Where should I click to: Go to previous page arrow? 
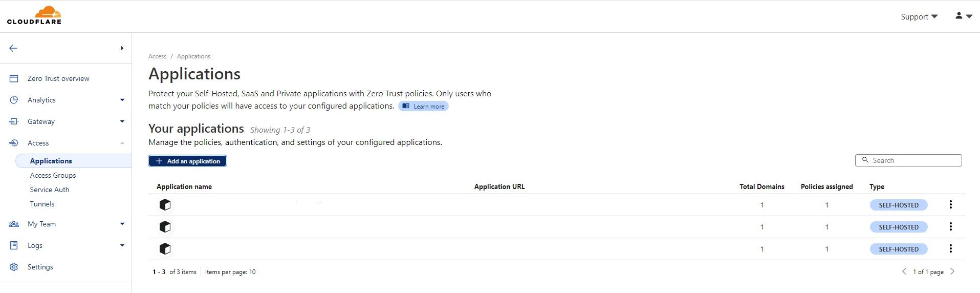click(x=904, y=271)
